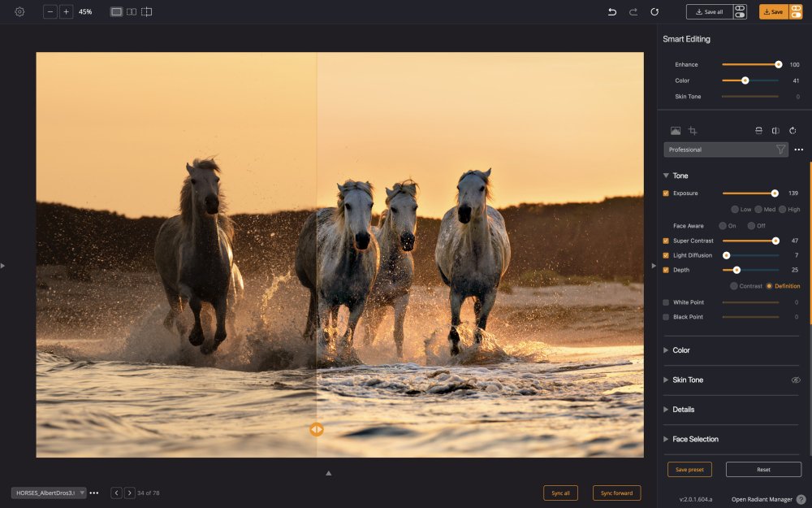This screenshot has width=812, height=508.
Task: Collapse the Tone section
Action: point(666,176)
